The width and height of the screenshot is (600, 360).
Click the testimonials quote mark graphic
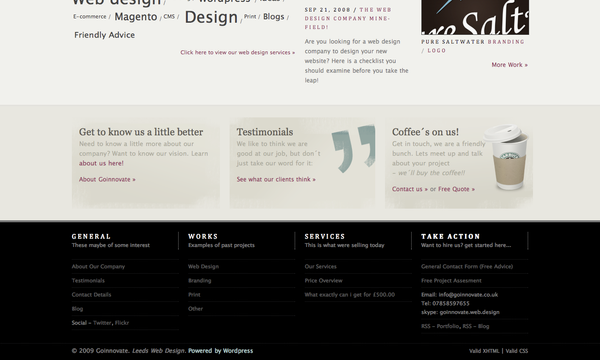(354, 148)
